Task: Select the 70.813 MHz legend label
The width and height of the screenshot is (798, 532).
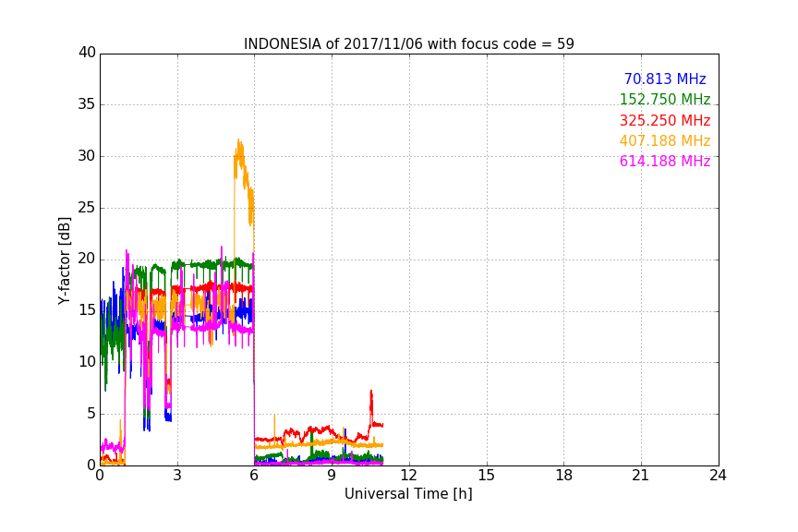Action: click(665, 79)
